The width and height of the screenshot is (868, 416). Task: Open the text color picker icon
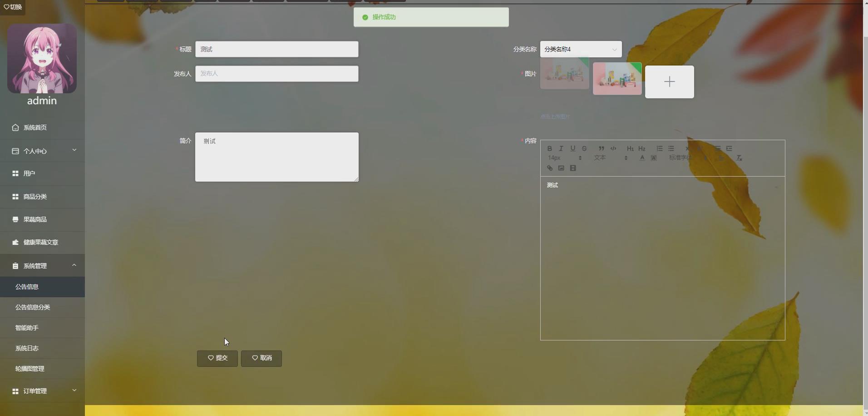coord(642,158)
